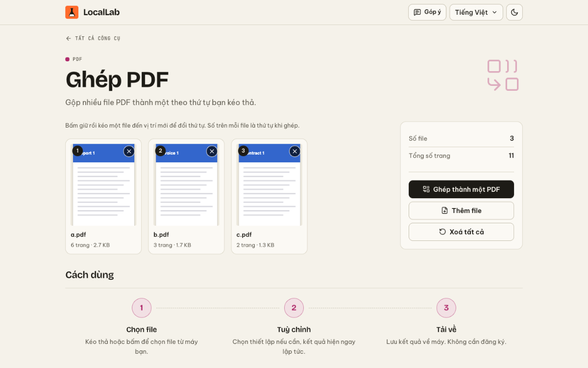Click the pink merge illustration icon
This screenshot has width=588, height=368.
click(x=503, y=75)
